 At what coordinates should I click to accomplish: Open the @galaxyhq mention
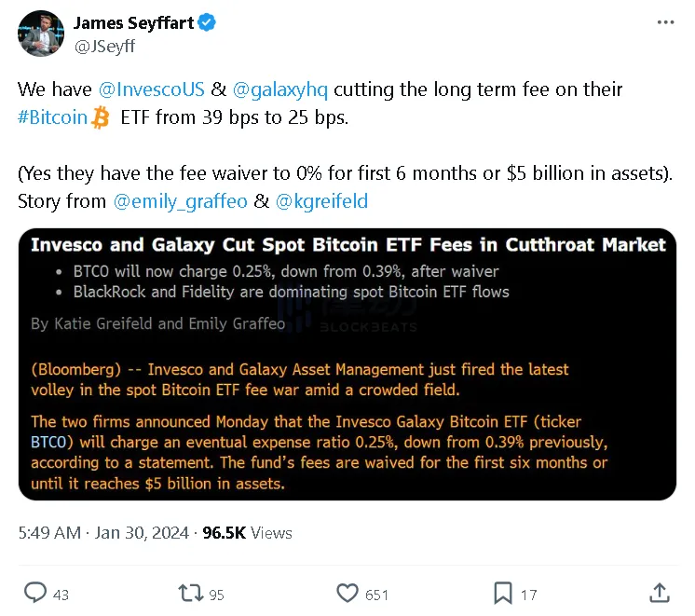279,89
